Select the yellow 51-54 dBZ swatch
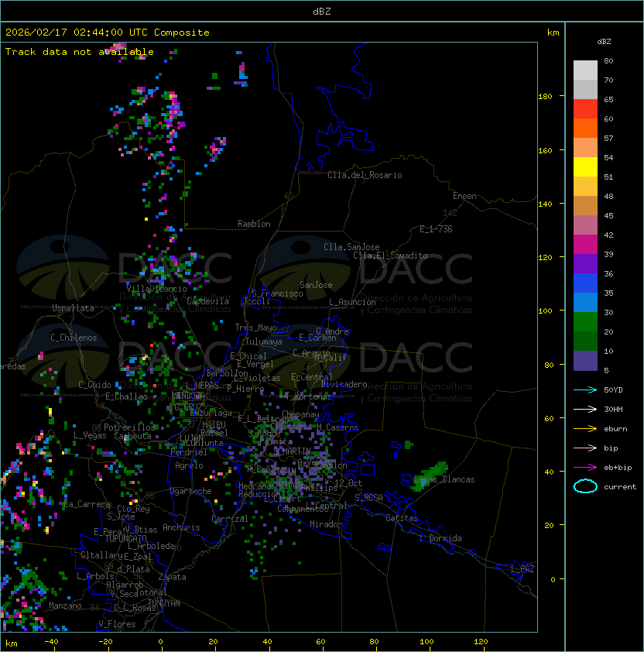 coord(585,167)
